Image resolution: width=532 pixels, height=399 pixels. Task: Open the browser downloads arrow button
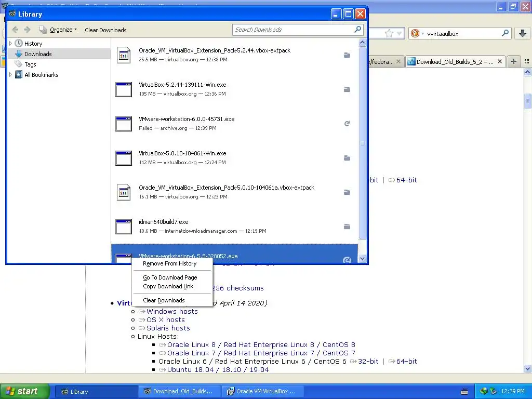click(x=523, y=33)
